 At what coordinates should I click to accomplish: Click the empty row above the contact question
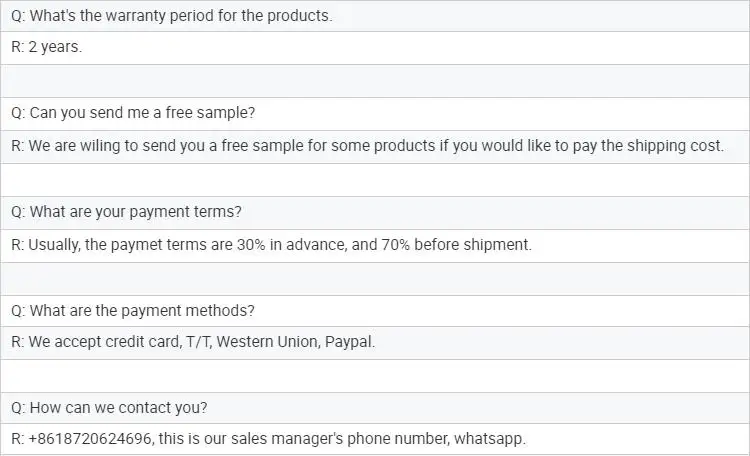pyautogui.click(x=375, y=376)
